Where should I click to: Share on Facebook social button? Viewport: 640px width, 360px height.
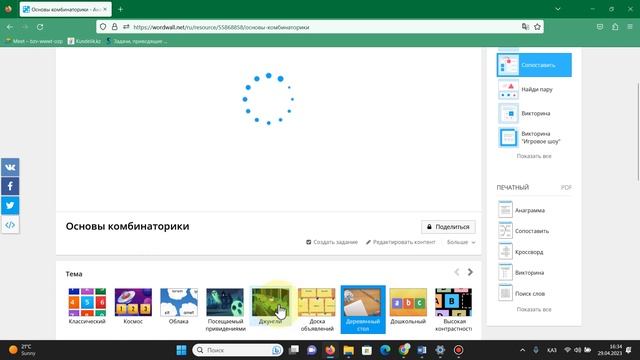[10, 187]
